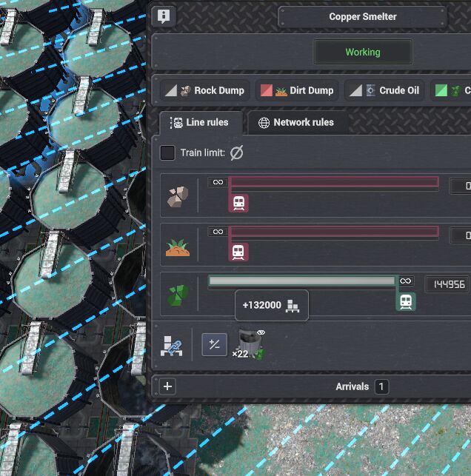Click the Rock Dump gray color swatch
This screenshot has height=476, width=471.
point(170,90)
